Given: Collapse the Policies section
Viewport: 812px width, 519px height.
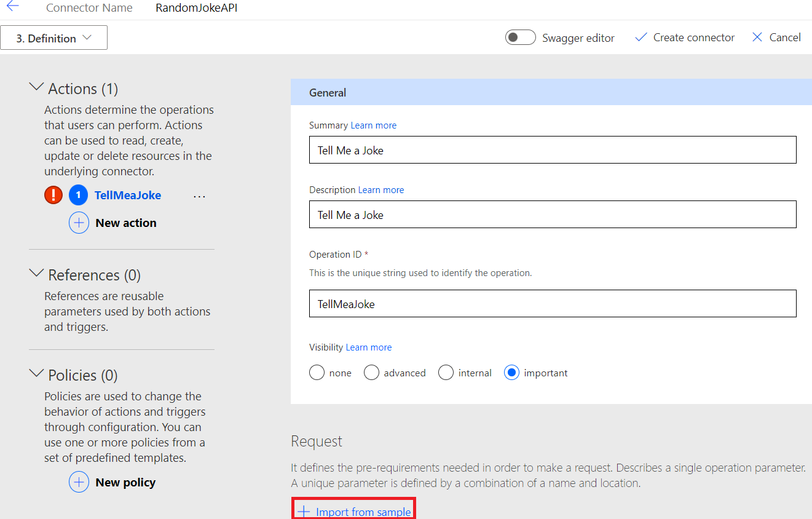Looking at the screenshot, I should (x=37, y=374).
